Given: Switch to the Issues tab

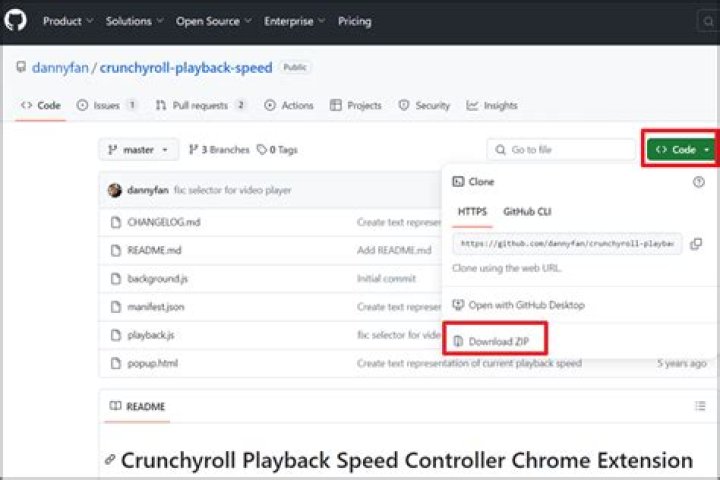Looking at the screenshot, I should 107,105.
